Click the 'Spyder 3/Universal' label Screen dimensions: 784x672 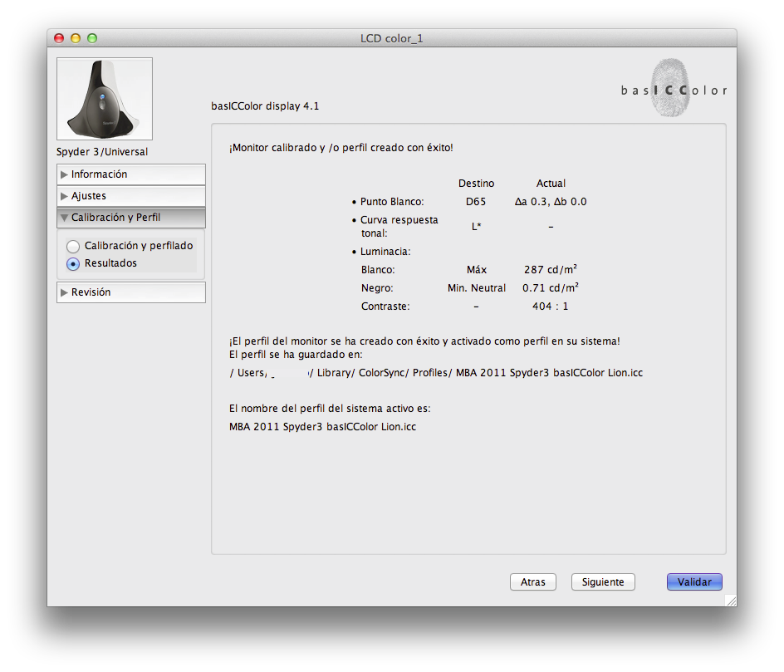click(x=102, y=152)
